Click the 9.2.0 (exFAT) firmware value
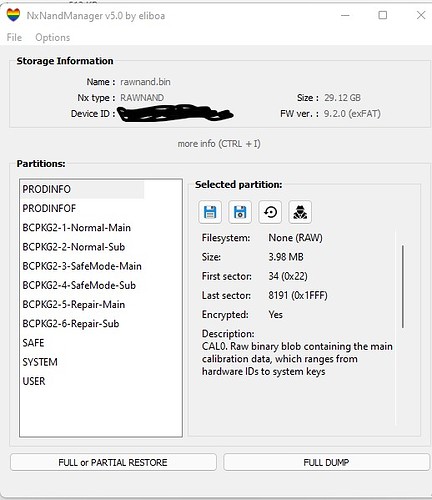The image size is (432, 500). (x=352, y=114)
